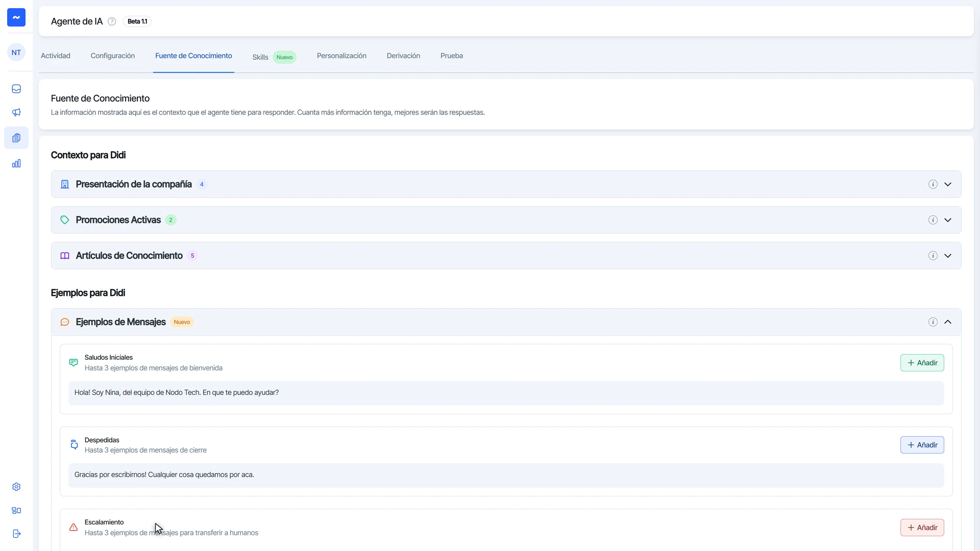Add a Despedidas example with Añadir
The width and height of the screenshot is (980, 551).
click(922, 445)
